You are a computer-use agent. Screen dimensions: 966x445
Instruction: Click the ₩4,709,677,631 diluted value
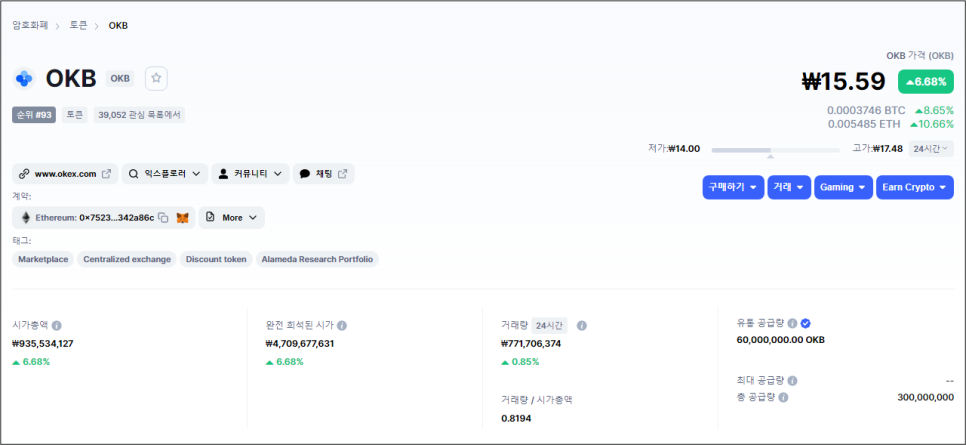tap(300, 344)
